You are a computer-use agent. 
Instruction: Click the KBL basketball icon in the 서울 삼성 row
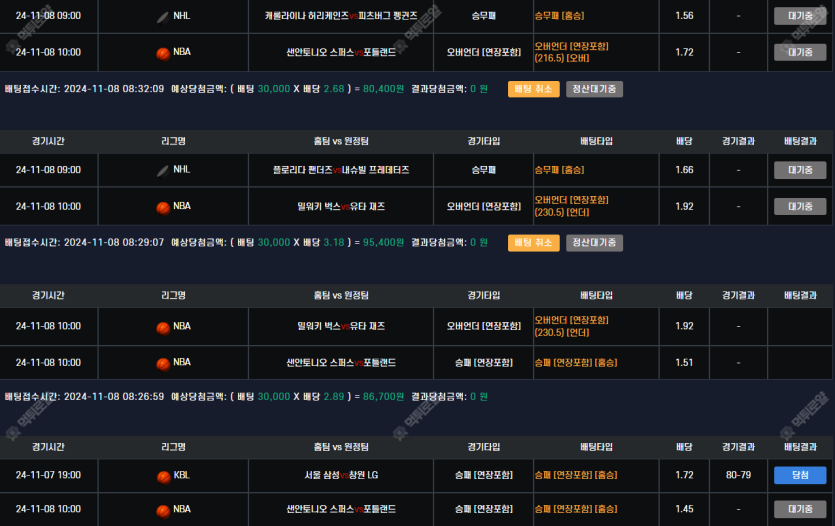click(x=163, y=476)
